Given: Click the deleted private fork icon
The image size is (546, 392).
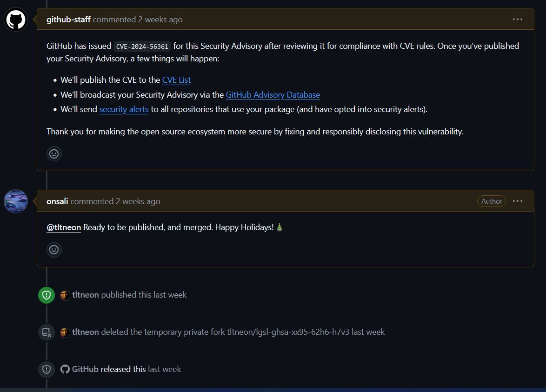Looking at the screenshot, I should pos(47,332).
